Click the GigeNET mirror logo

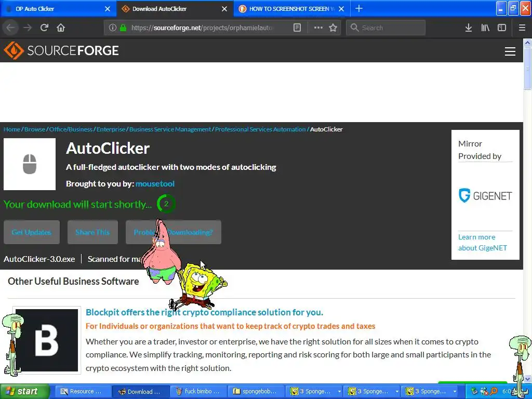tap(485, 196)
